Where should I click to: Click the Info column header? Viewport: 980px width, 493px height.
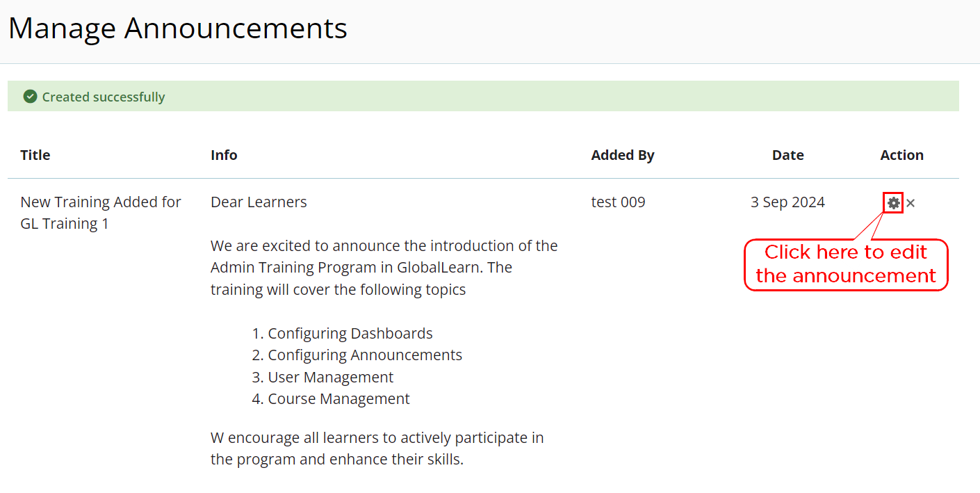[x=224, y=155]
